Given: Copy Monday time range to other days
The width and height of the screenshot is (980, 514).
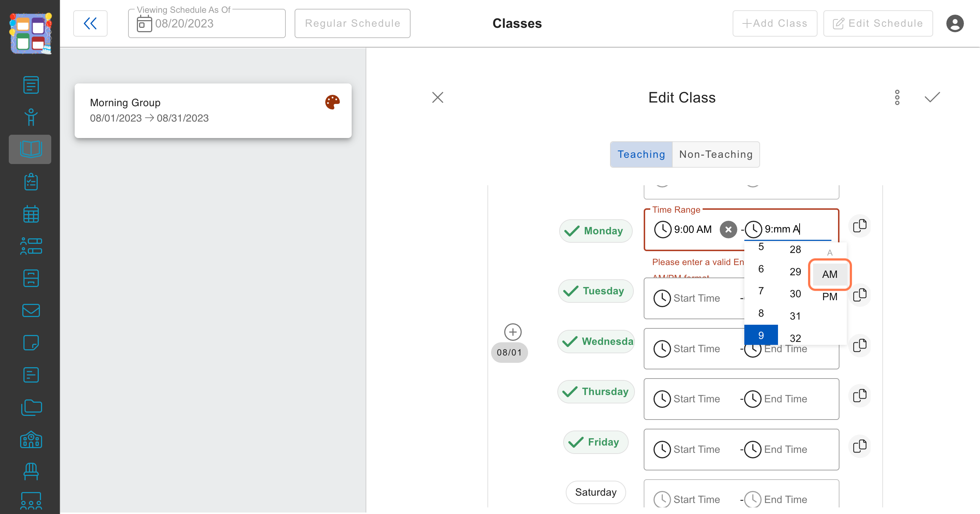Looking at the screenshot, I should pyautogui.click(x=859, y=226).
